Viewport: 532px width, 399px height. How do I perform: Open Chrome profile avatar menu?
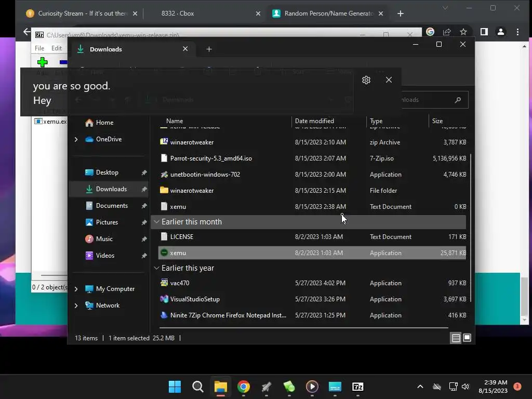[x=500, y=32]
